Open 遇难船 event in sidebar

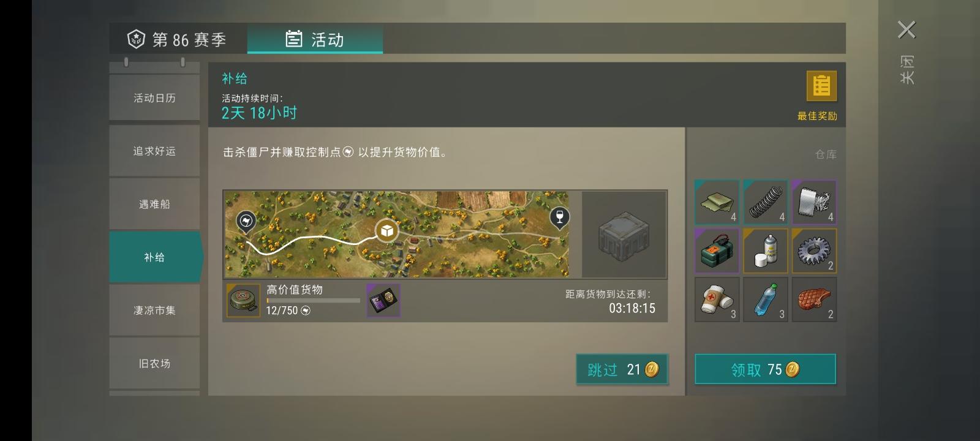click(x=154, y=204)
